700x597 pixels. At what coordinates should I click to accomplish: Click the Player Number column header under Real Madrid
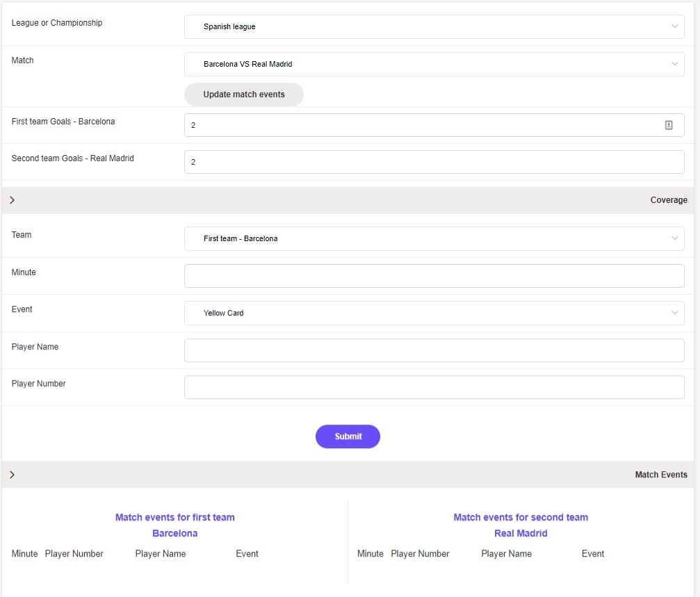(420, 554)
